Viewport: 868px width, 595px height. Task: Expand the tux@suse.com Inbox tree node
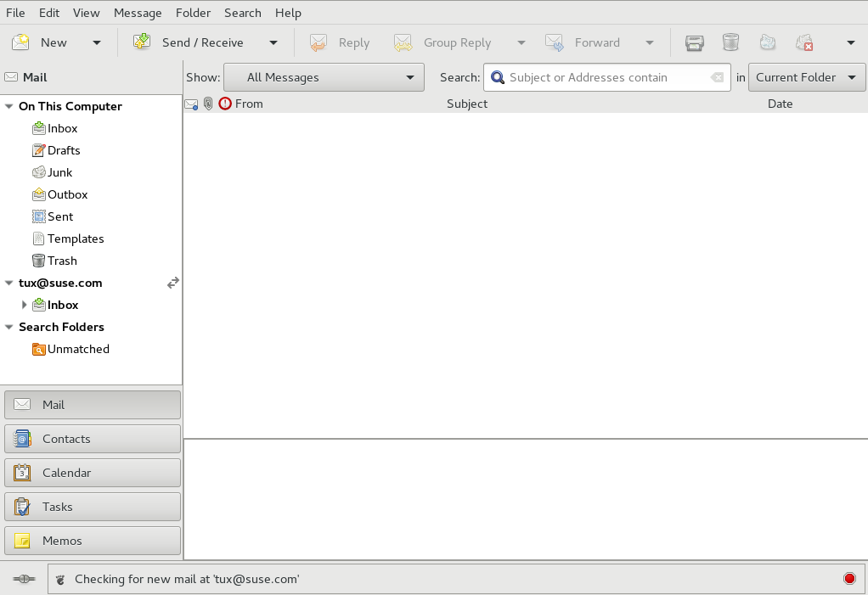pos(24,305)
